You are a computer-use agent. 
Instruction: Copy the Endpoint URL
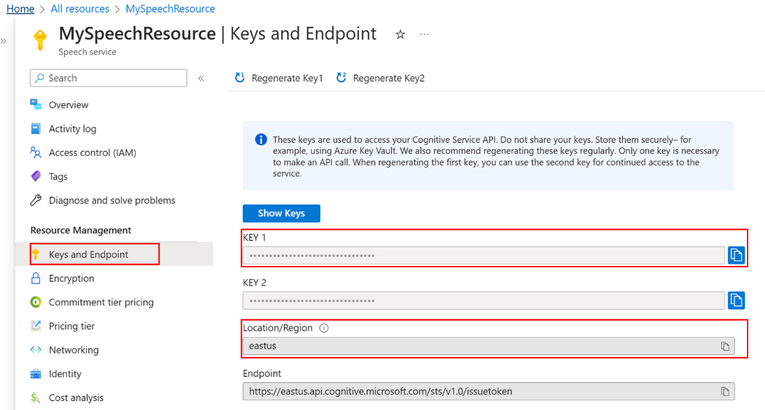[x=725, y=391]
